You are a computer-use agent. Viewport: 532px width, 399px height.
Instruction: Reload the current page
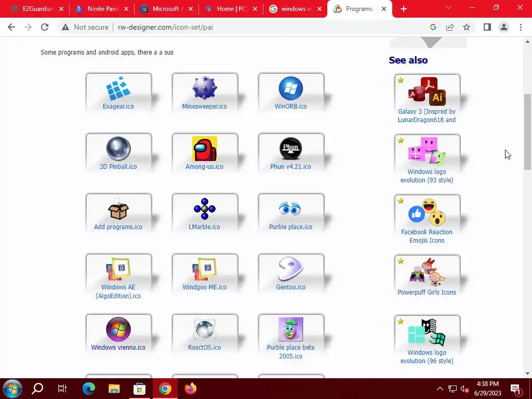coord(45,27)
